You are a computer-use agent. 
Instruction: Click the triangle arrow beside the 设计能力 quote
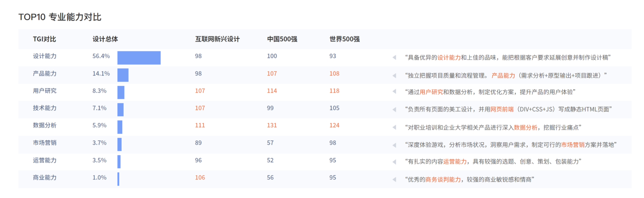[x=394, y=57]
